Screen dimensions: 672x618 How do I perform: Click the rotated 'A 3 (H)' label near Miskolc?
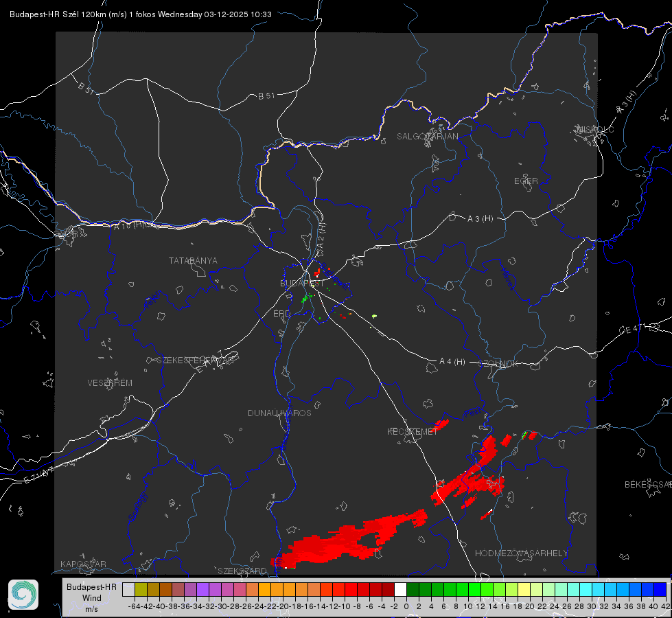[x=627, y=102]
